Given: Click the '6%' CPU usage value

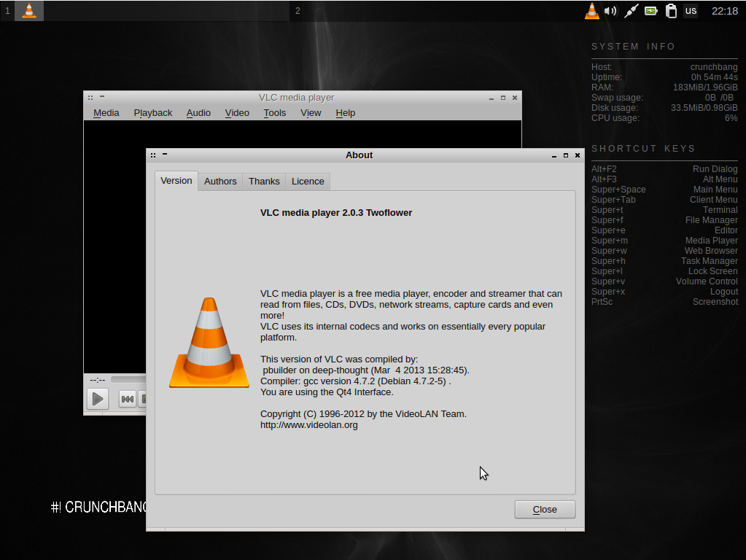Looking at the screenshot, I should tap(731, 118).
